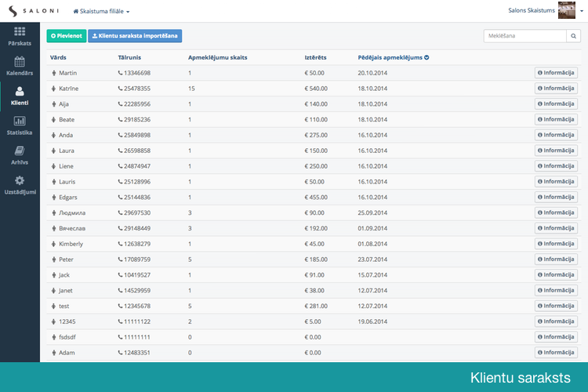Expand the Skaistuma filiāle dropdown

(101, 11)
